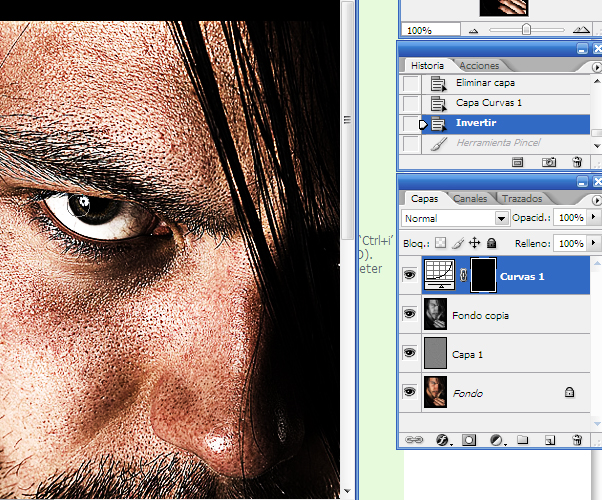This screenshot has height=500, width=602.
Task: Add a layer mask
Action: (469, 440)
